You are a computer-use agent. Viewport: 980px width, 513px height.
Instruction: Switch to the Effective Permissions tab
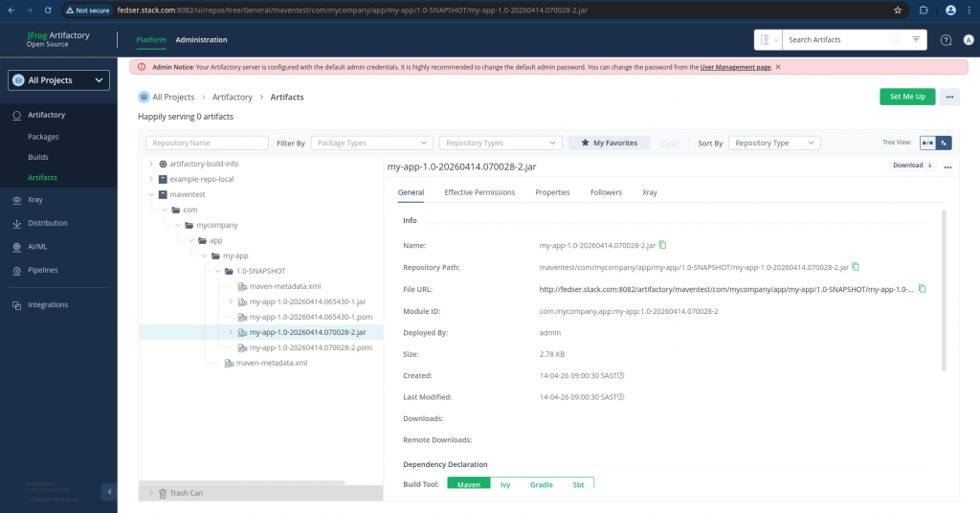pyautogui.click(x=479, y=192)
